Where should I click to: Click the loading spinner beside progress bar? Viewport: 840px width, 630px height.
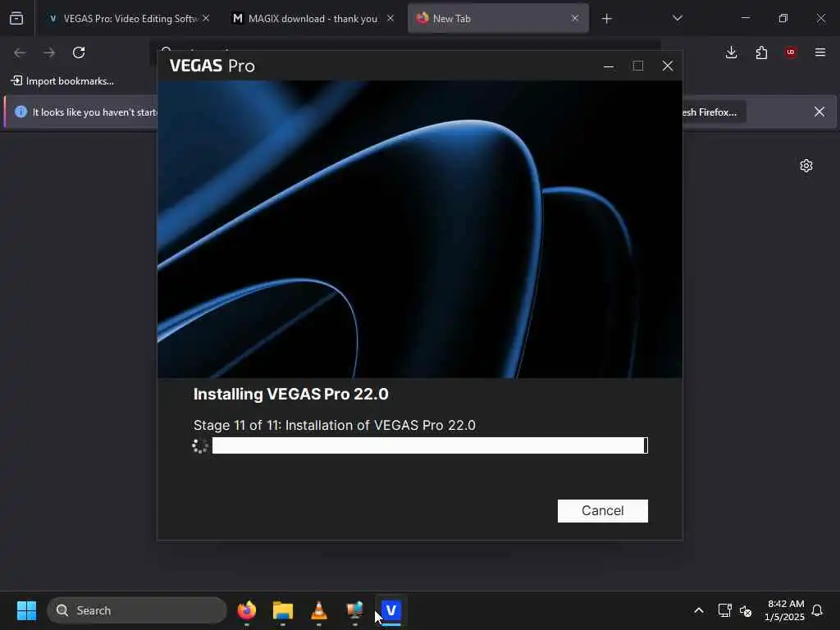pos(200,445)
